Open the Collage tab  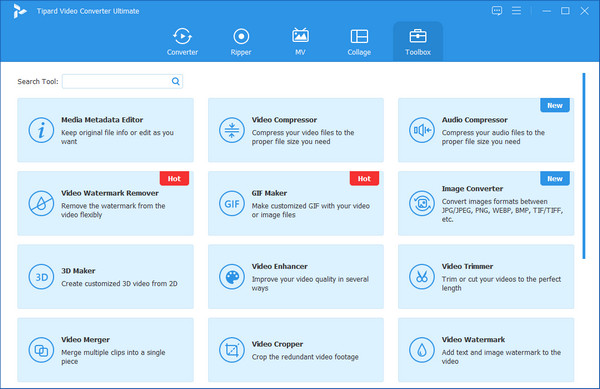click(359, 42)
